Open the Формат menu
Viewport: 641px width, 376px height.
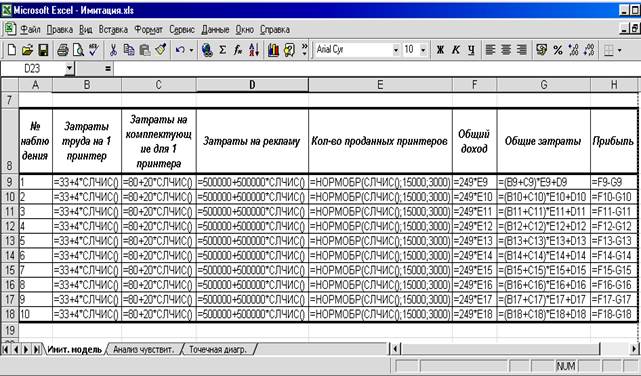[x=149, y=29]
